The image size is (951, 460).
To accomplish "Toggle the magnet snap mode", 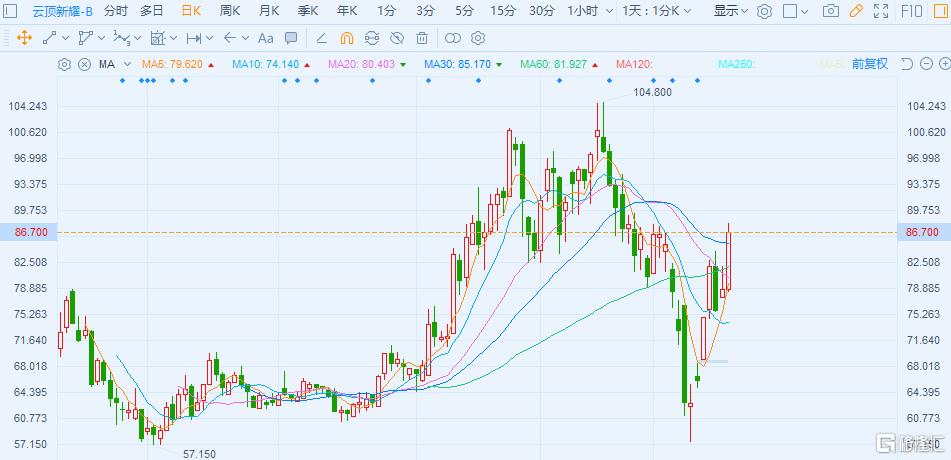I will click(347, 39).
